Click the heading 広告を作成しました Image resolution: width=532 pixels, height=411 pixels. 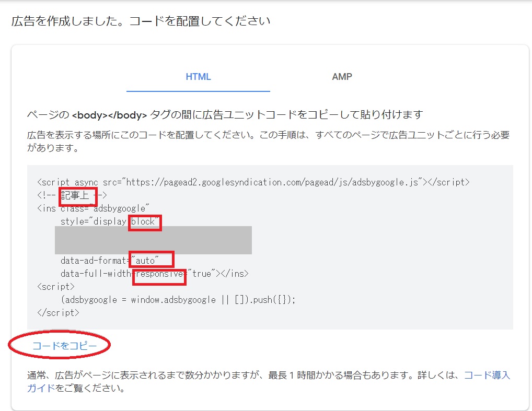tap(141, 21)
